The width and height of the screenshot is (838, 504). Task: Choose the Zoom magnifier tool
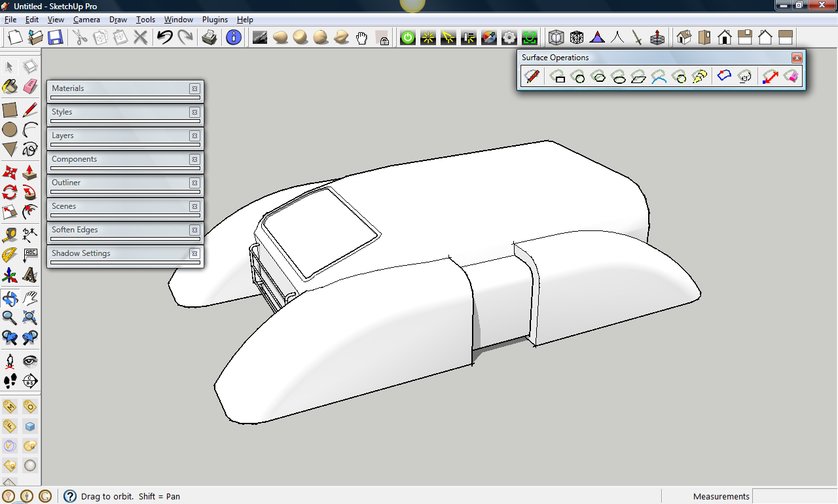pos(10,318)
